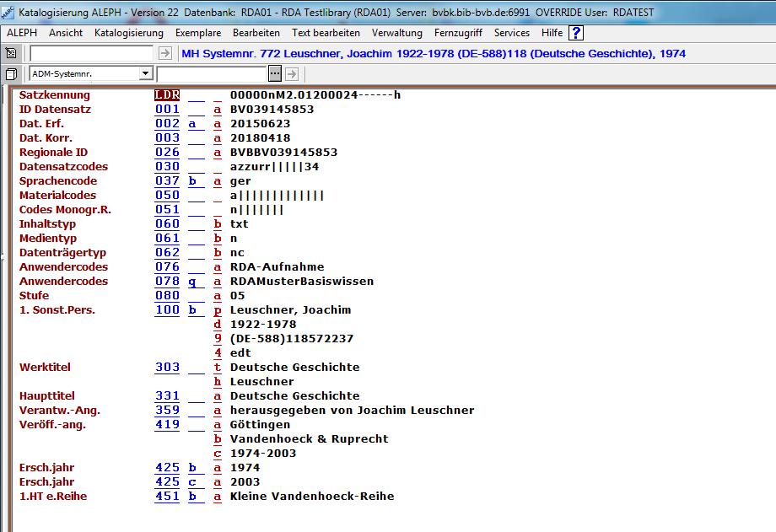Focus the input field next to ADM-Systemnr.
Viewport: 776px width, 532px height.
[211, 74]
